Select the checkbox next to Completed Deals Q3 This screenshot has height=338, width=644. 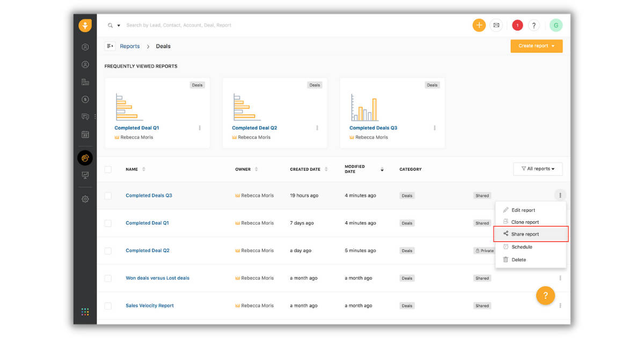tap(108, 195)
